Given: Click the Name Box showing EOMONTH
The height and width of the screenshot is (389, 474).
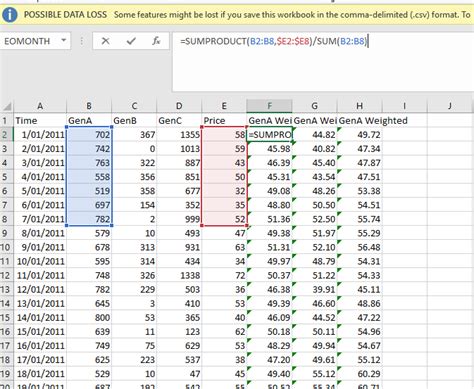Looking at the screenshot, I should [x=35, y=41].
